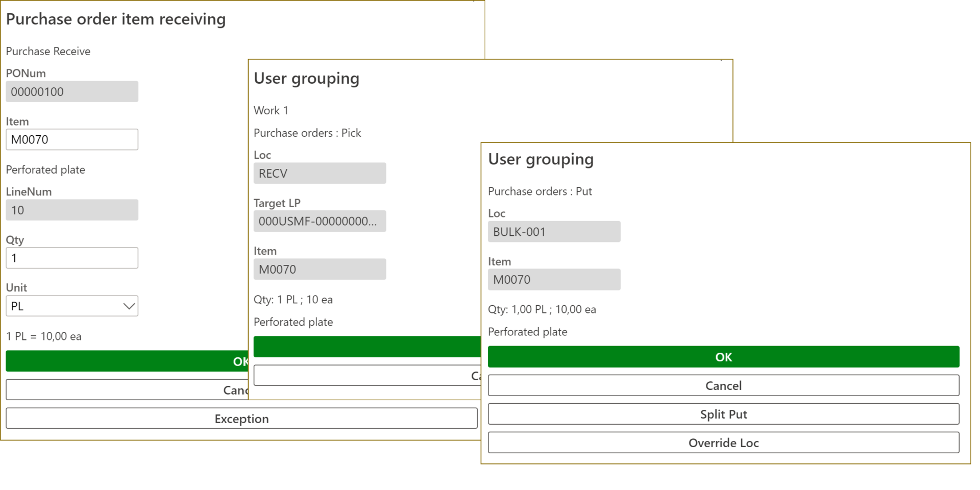Cancel the Purchase orders Put screen
This screenshot has width=980, height=490.
click(723, 386)
